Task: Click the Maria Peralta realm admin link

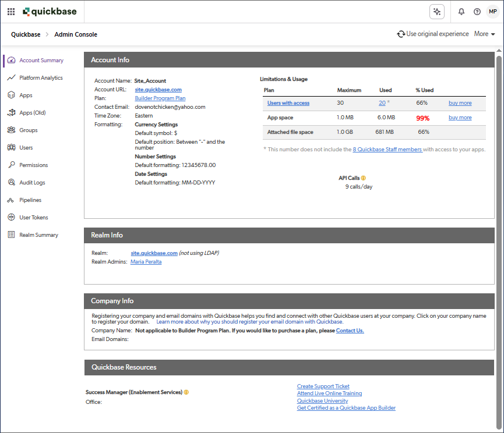Action: 146,262
